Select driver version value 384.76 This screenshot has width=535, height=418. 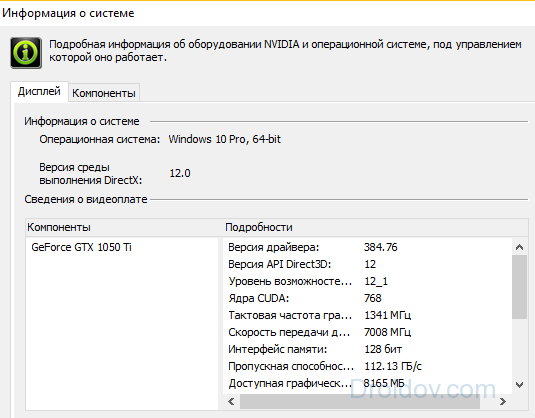click(x=380, y=247)
